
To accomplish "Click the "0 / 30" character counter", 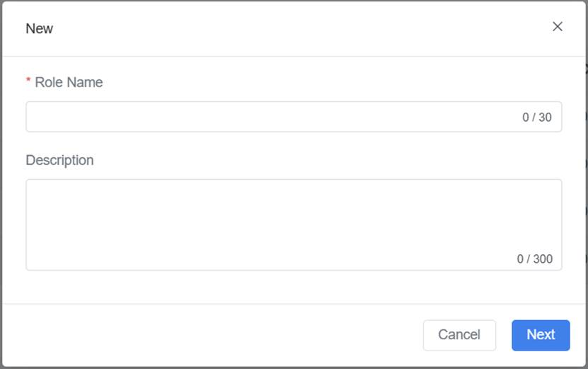I will point(537,118).
